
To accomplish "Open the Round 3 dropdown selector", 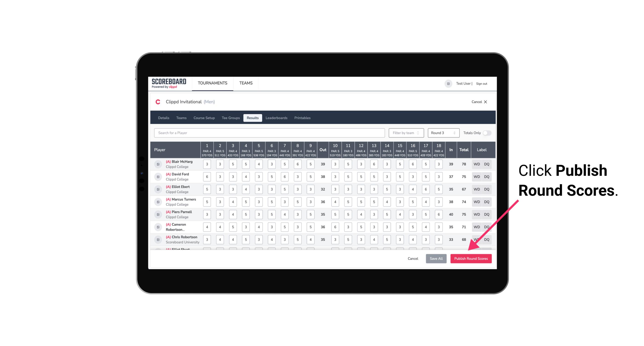I will point(442,132).
